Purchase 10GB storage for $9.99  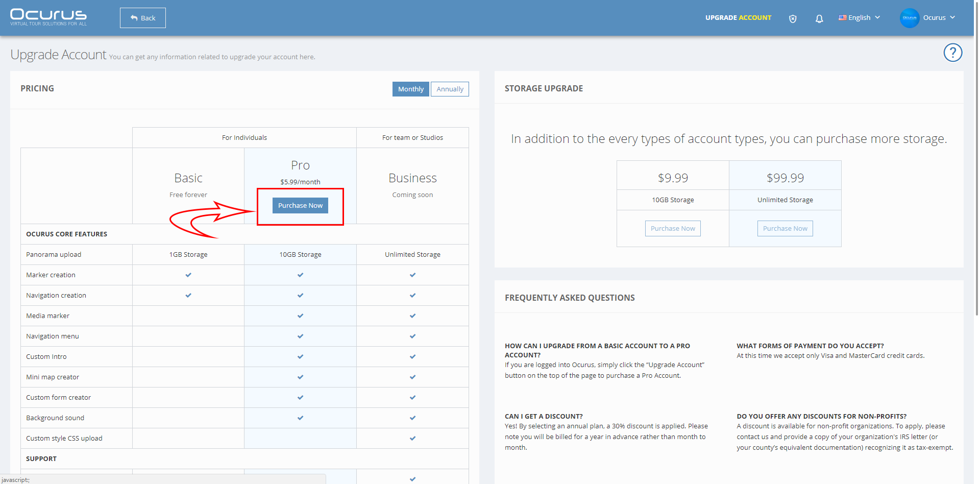[x=673, y=228]
